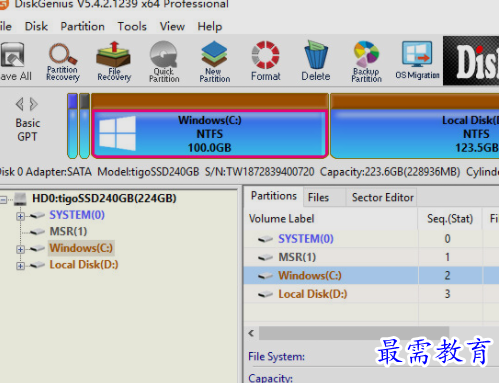Expand the SYSTEM(0) tree node
Screen dimensions: 499x383
tap(20, 216)
